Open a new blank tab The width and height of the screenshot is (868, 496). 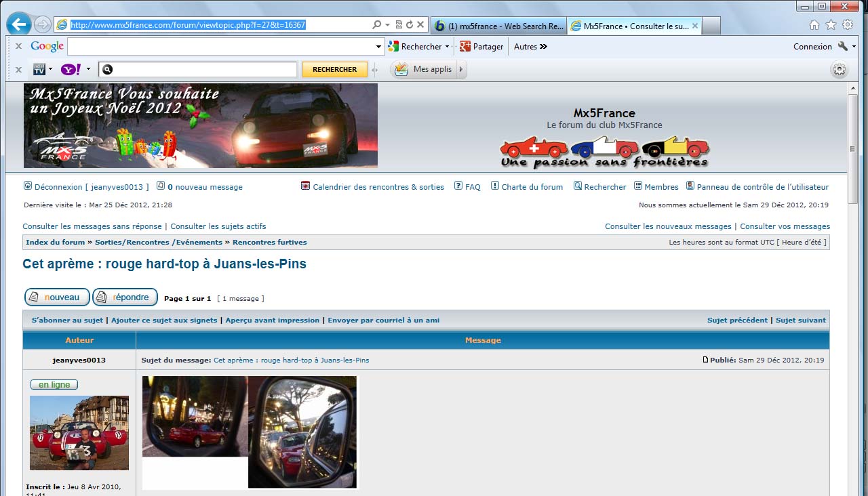[711, 26]
